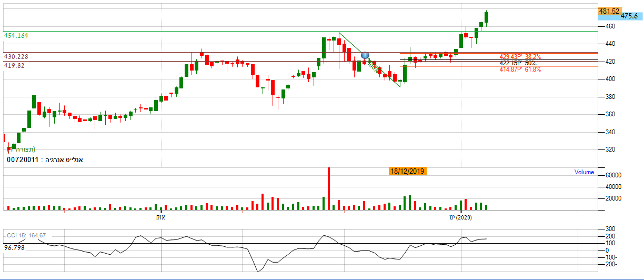
Task: Click the last green candlestick at the chart top
Action: pyautogui.click(x=487, y=17)
